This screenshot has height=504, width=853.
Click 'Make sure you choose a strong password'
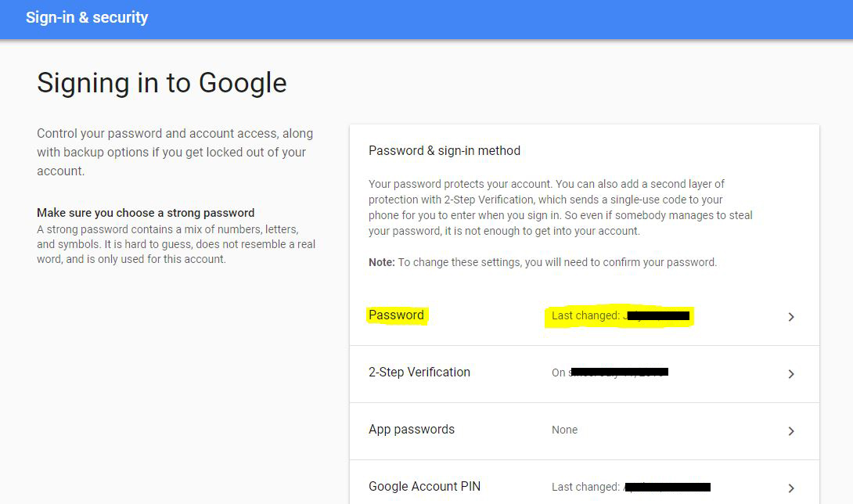pos(146,212)
